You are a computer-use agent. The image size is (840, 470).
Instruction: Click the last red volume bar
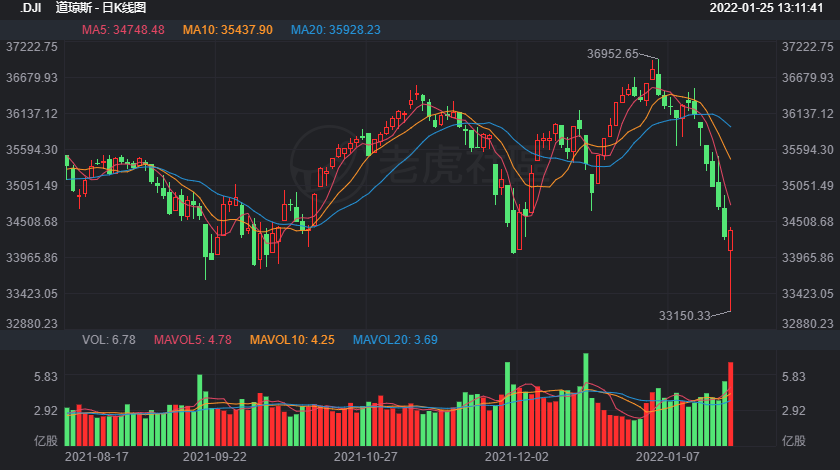(730, 404)
